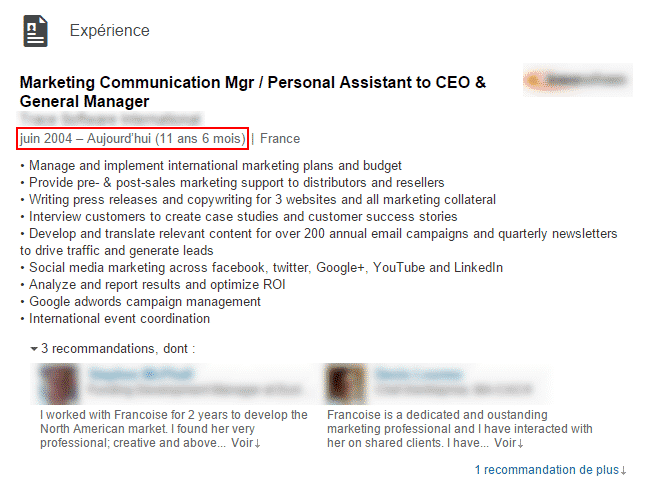Click the Expérience section document icon
Image resolution: width=646 pixels, height=481 pixels.
tap(36, 32)
